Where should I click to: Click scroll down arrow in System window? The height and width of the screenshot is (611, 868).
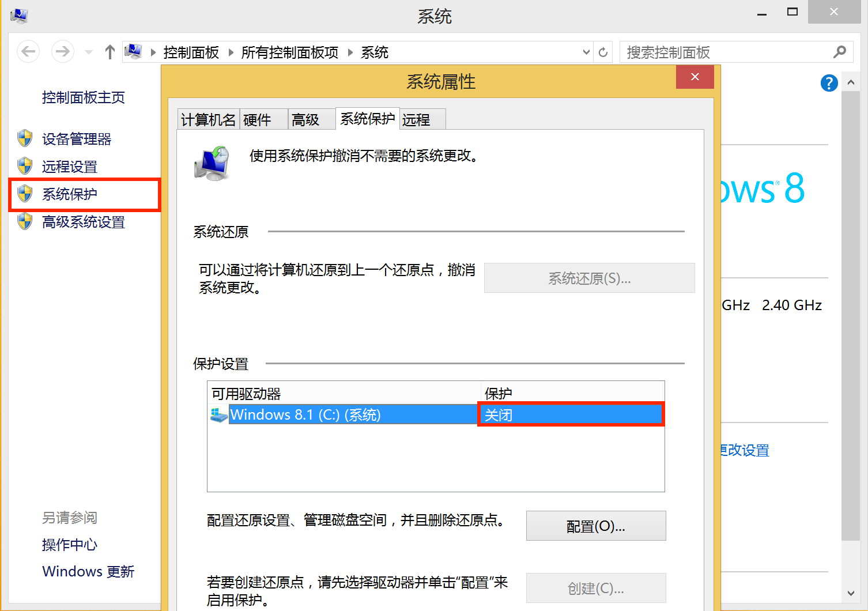(851, 593)
